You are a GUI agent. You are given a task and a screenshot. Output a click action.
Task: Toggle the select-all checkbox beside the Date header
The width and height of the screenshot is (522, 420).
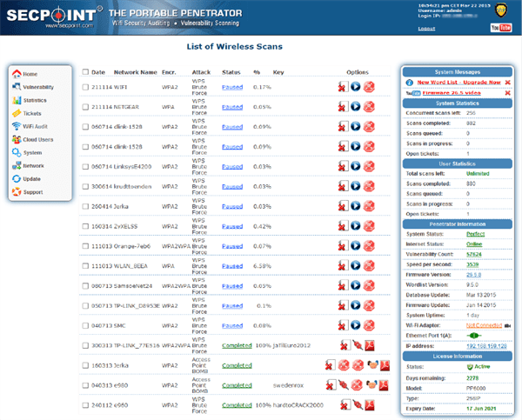pyautogui.click(x=85, y=72)
